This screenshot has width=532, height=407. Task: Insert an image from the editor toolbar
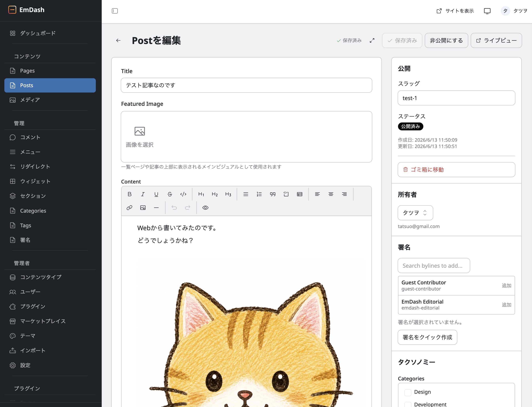[143, 208]
